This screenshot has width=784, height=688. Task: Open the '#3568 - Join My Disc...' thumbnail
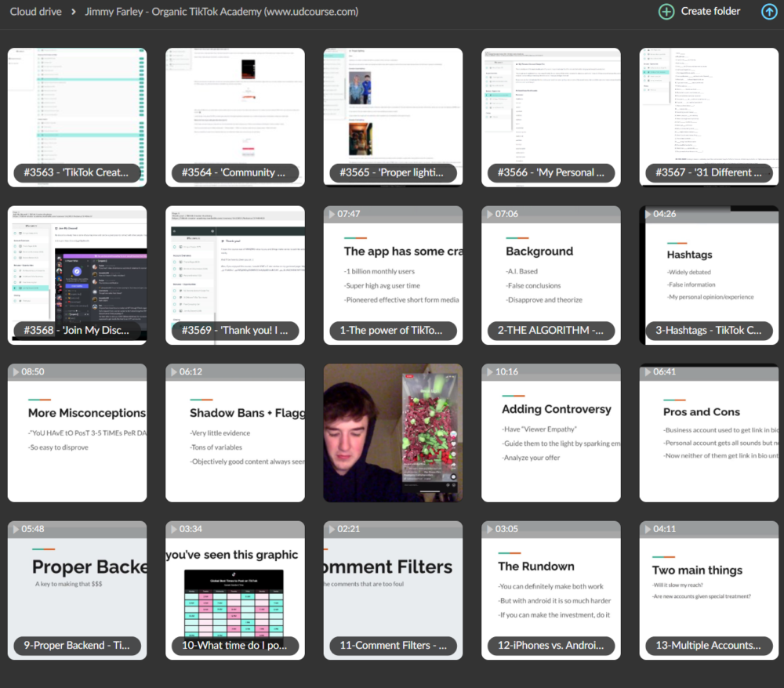tap(77, 274)
